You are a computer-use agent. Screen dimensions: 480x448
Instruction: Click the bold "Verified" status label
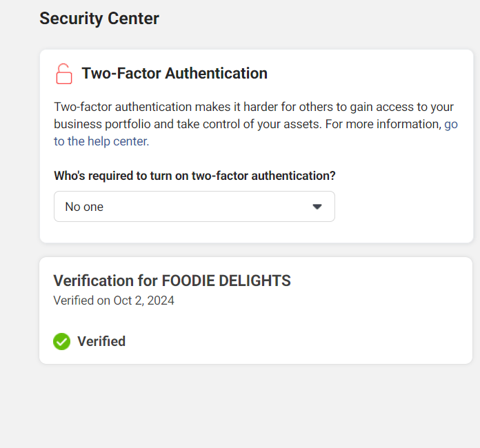(x=101, y=341)
